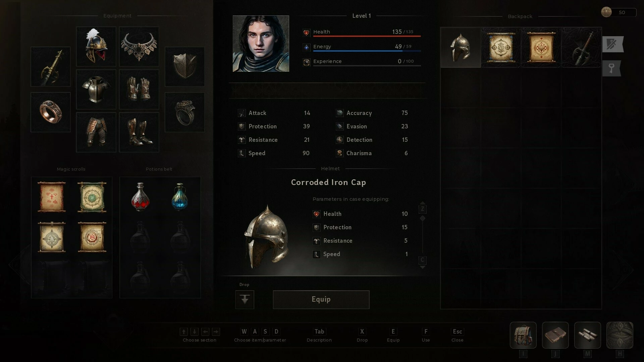644x362 pixels.
Task: Open the journal book icon
Action: tap(555, 335)
